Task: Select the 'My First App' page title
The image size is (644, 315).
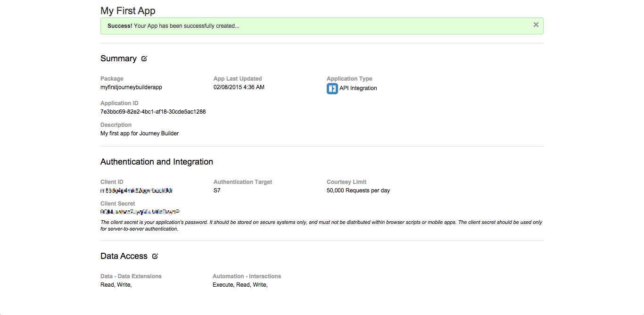Action: click(128, 10)
